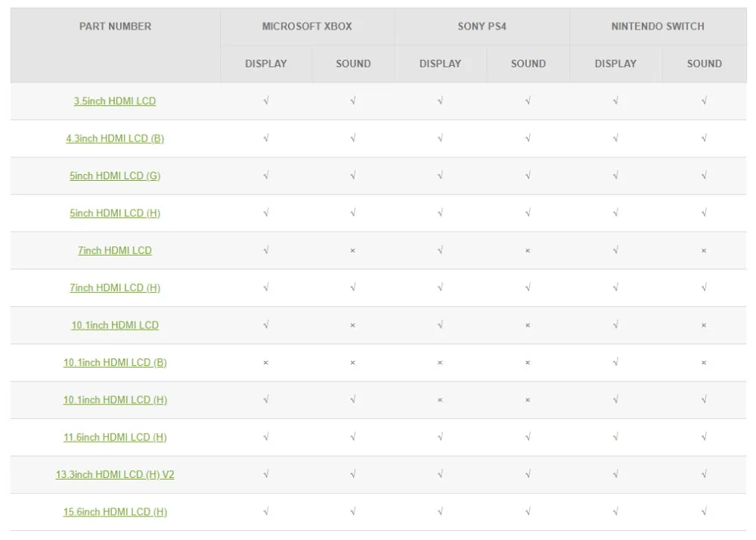This screenshot has height=540, width=756.
Task: Click the SOUND subheader under MICROSOFT XBOX
Action: coord(353,64)
